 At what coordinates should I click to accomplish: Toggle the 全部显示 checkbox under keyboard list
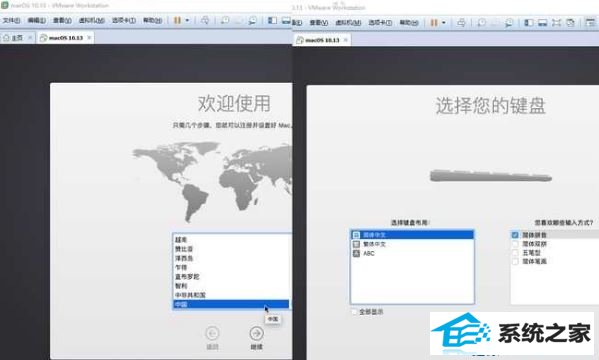(354, 312)
